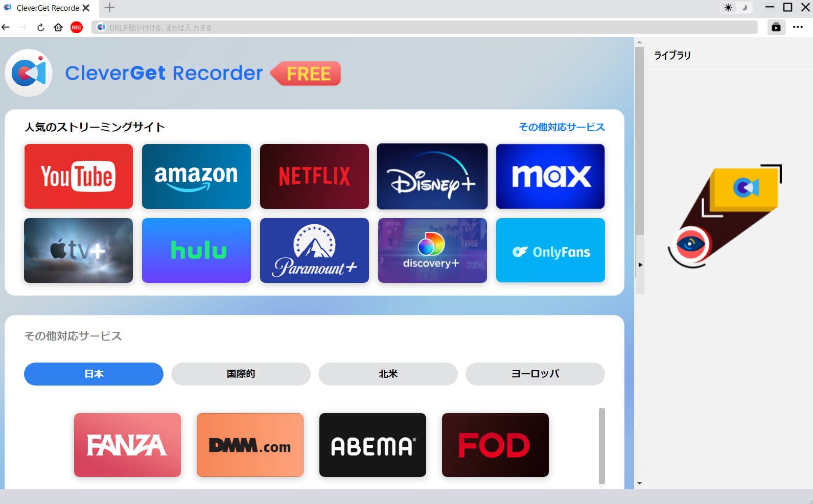Open the DMM.com service tile
Screen dimensions: 813x504
pyautogui.click(x=250, y=445)
